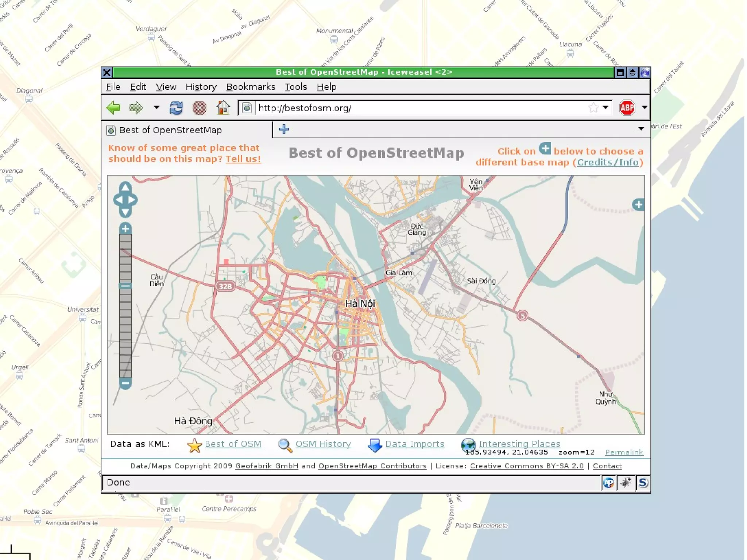
Task: Open the Bookmarks menu
Action: click(x=251, y=87)
